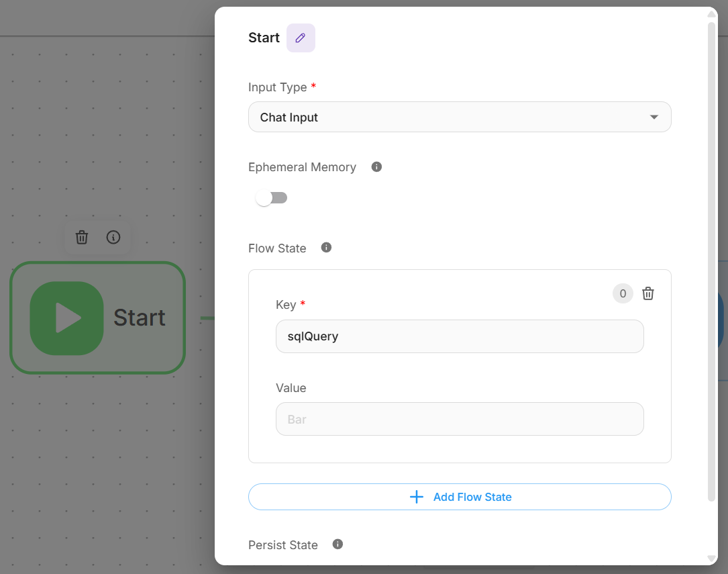Screen dimensions: 728x574
Task: Click the green play icon on Start node
Action: [67, 318]
